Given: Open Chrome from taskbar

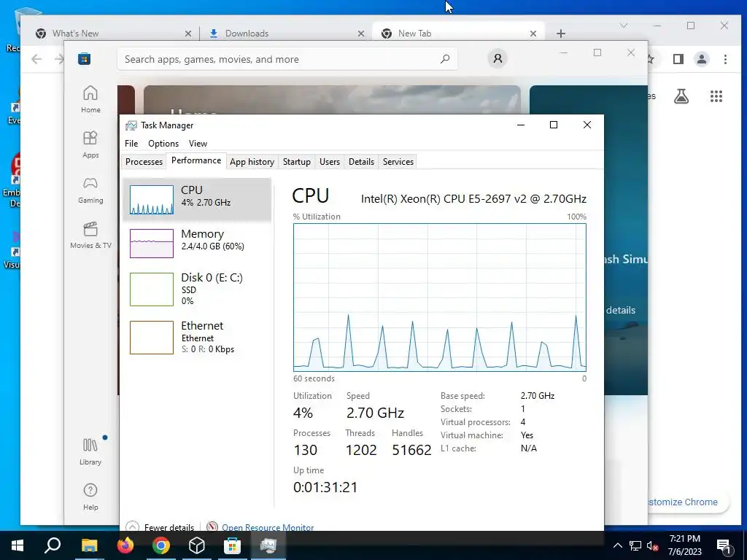Looking at the screenshot, I should tap(161, 545).
